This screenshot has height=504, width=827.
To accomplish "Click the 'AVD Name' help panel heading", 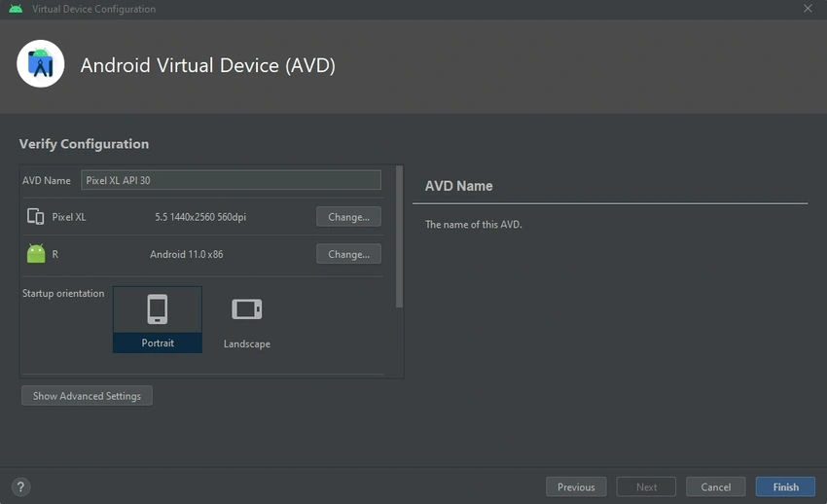I will (459, 186).
